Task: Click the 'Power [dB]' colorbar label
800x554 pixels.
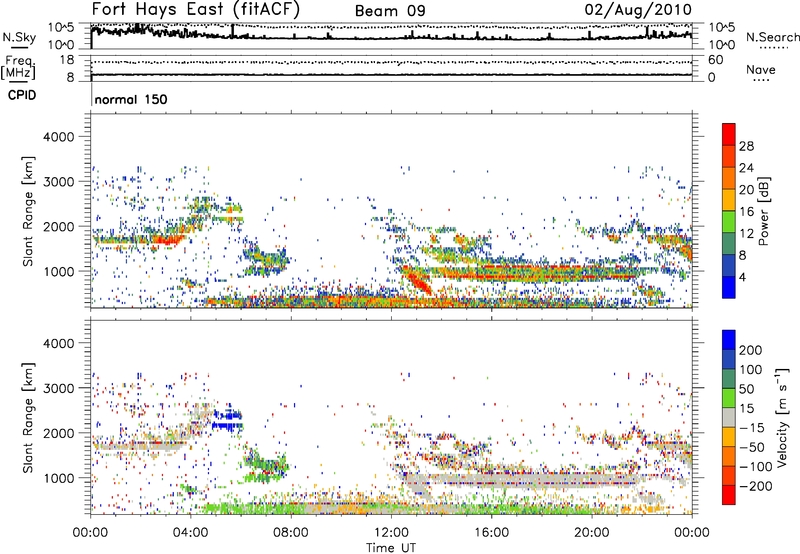Action: pos(763,211)
